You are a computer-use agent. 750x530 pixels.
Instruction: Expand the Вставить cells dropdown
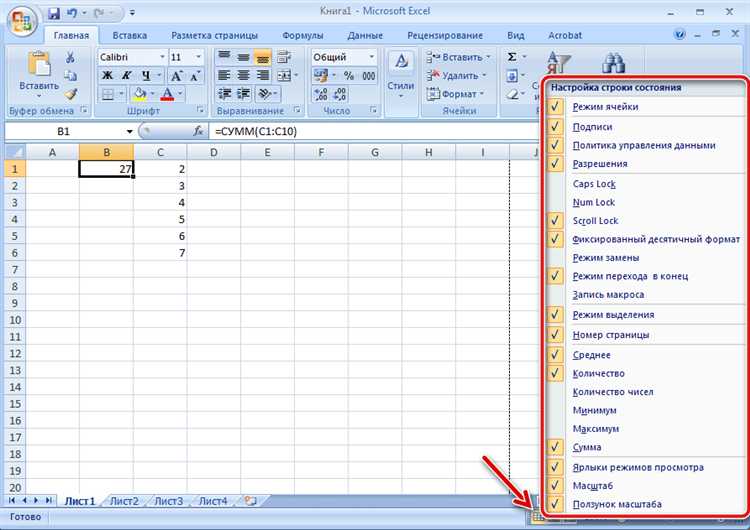(488, 57)
